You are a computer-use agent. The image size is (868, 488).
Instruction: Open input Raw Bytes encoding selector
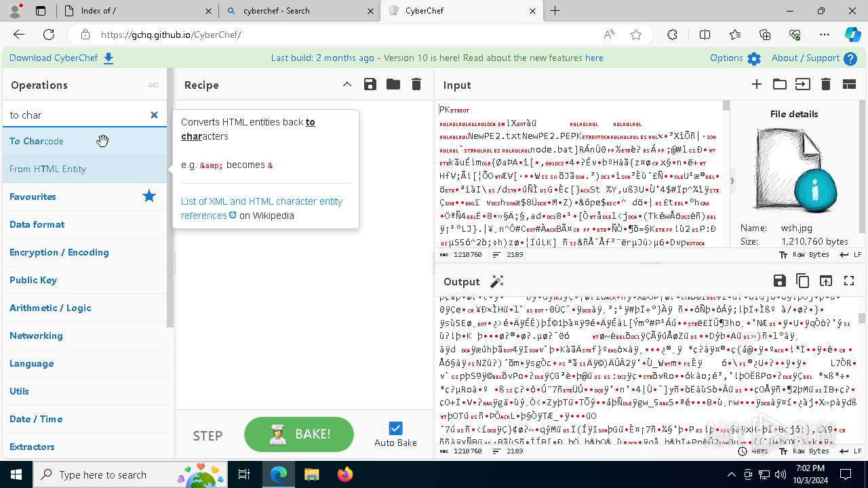click(x=804, y=255)
